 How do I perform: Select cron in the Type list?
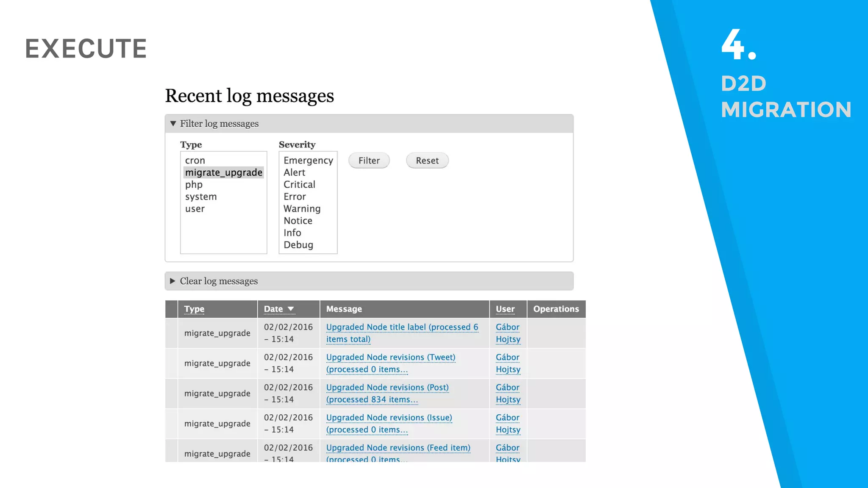click(x=195, y=161)
